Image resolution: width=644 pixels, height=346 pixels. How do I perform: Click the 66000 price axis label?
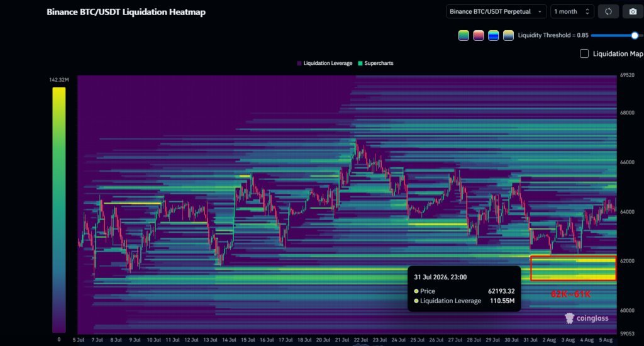coord(627,162)
